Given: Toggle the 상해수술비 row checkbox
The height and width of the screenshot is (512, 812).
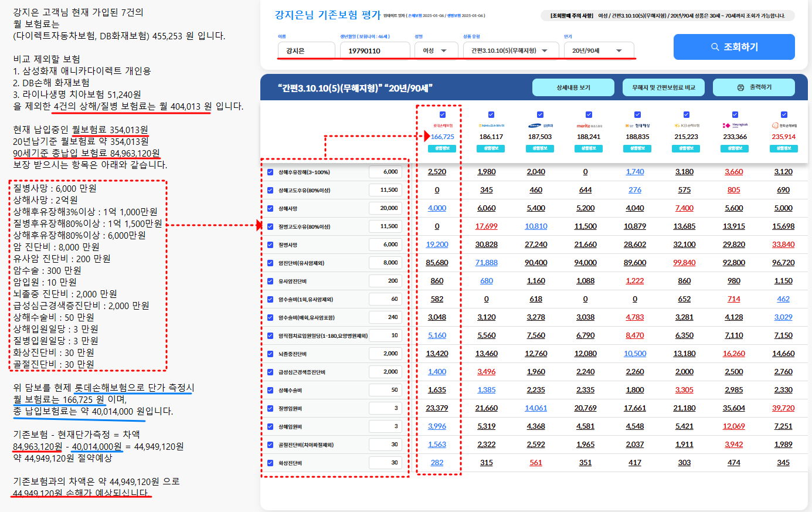Looking at the screenshot, I should (x=270, y=391).
